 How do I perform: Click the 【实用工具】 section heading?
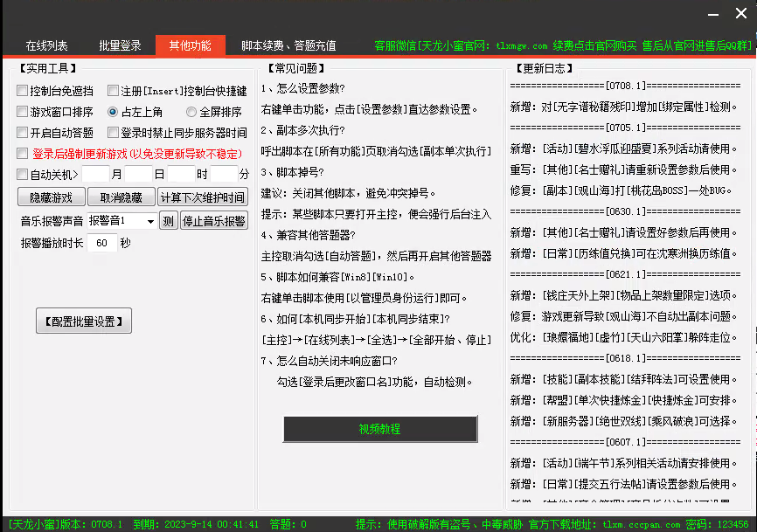point(48,68)
